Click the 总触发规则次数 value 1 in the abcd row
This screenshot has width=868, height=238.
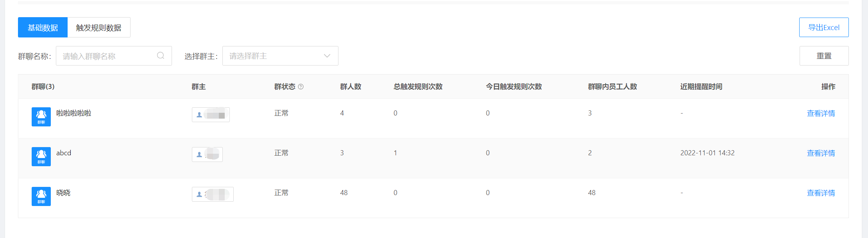pos(395,153)
